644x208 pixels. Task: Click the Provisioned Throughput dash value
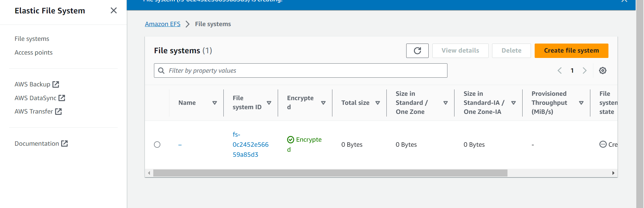(x=533, y=145)
